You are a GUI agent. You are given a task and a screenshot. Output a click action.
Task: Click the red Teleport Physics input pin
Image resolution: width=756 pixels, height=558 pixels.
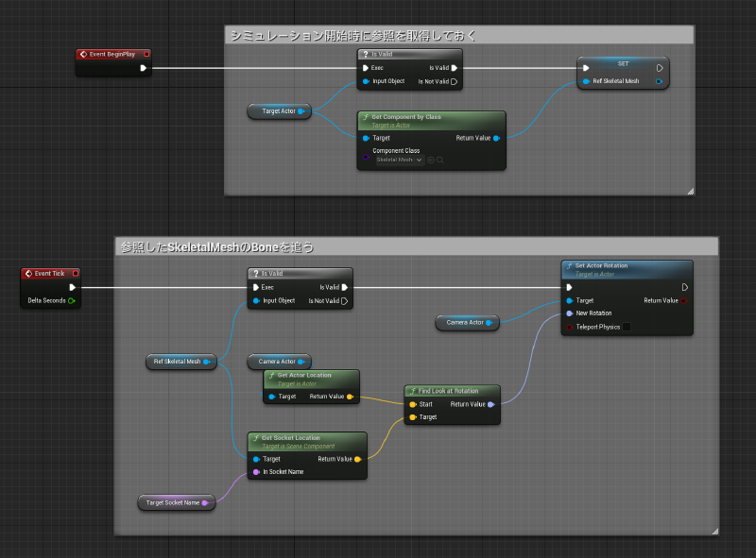click(570, 328)
